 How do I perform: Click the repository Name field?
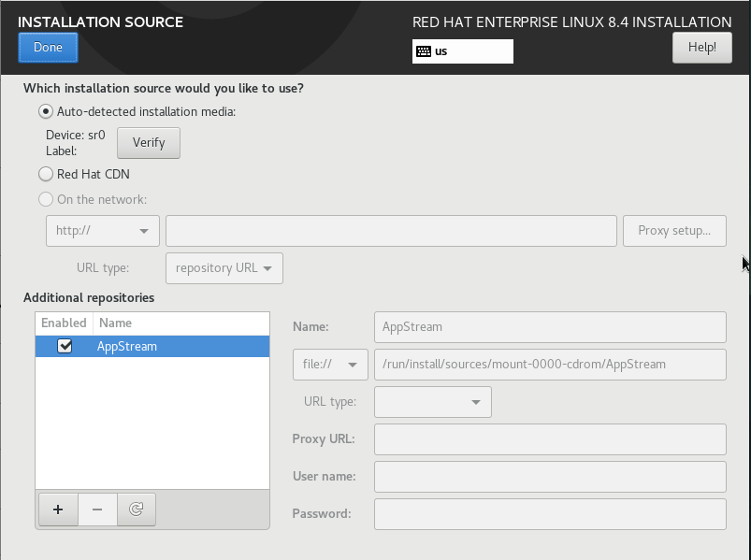pyautogui.click(x=550, y=327)
